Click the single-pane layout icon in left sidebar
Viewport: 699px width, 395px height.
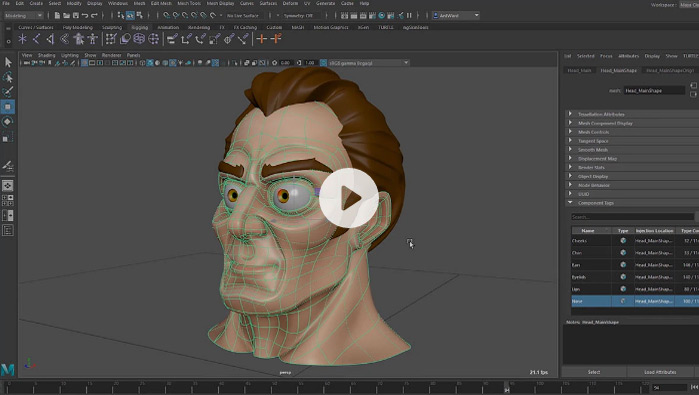8,185
